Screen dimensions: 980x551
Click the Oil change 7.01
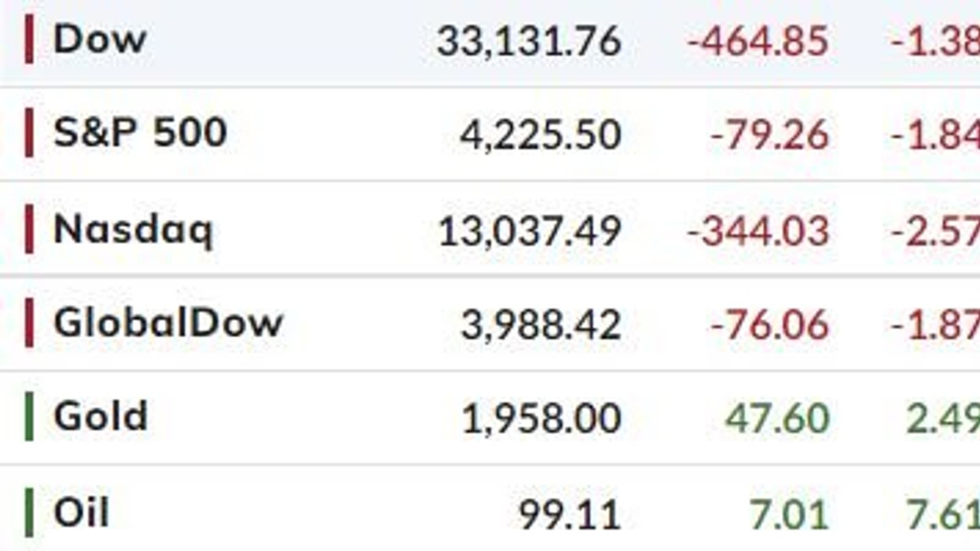point(790,515)
